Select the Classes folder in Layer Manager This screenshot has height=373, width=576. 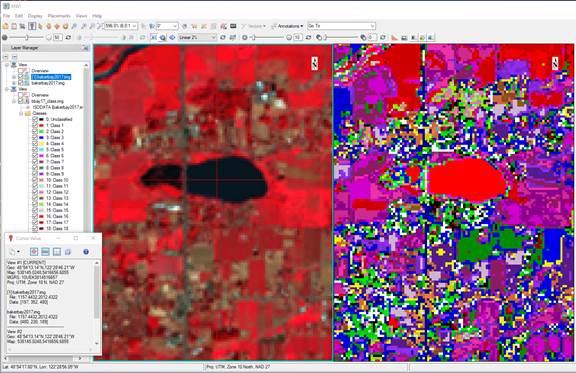pyautogui.click(x=39, y=113)
